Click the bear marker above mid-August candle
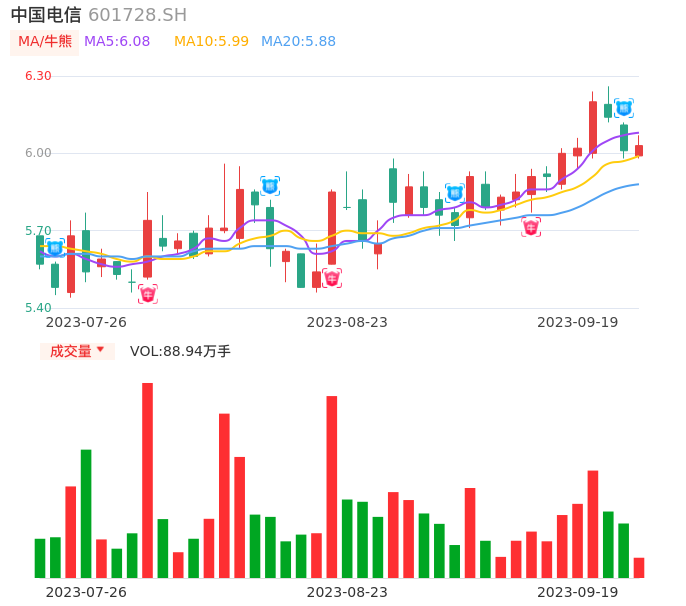The width and height of the screenshot is (686, 606). click(270, 186)
